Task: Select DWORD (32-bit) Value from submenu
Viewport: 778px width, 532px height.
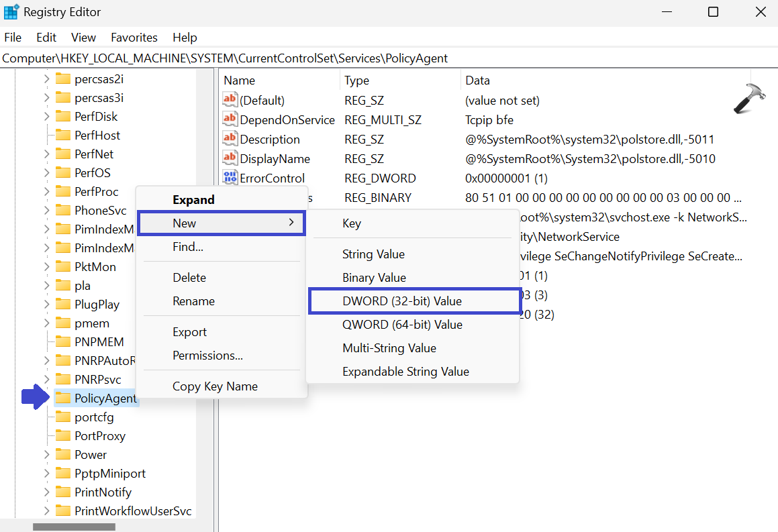Action: 401,301
